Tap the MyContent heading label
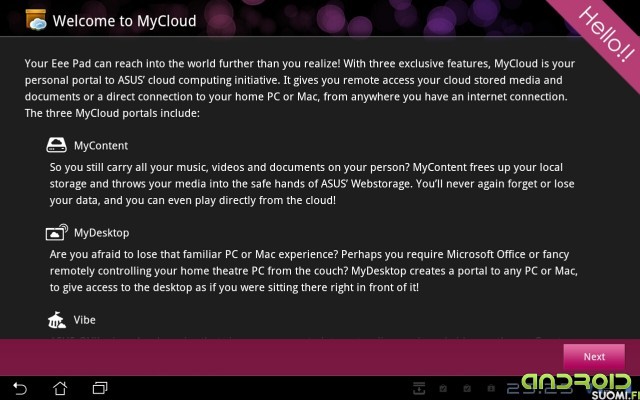 pos(101,146)
